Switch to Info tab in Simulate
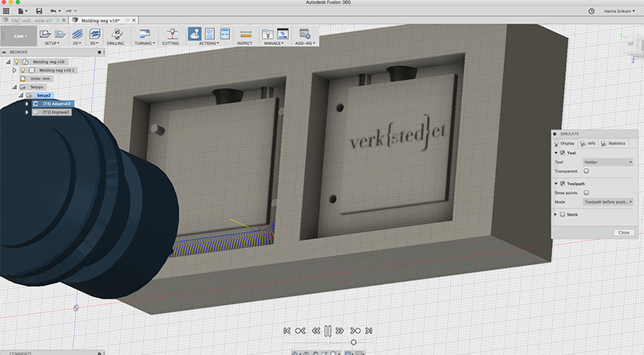This screenshot has height=355, width=644. click(x=588, y=143)
